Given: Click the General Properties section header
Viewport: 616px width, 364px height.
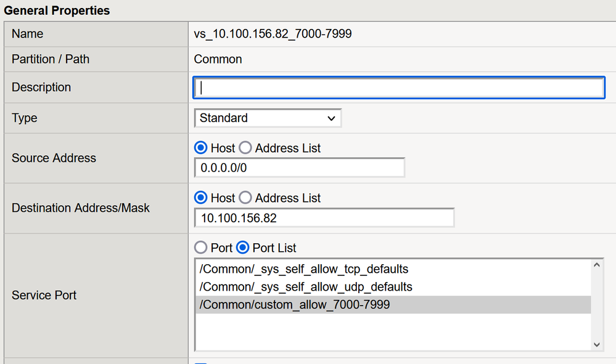Looking at the screenshot, I should tap(55, 10).
